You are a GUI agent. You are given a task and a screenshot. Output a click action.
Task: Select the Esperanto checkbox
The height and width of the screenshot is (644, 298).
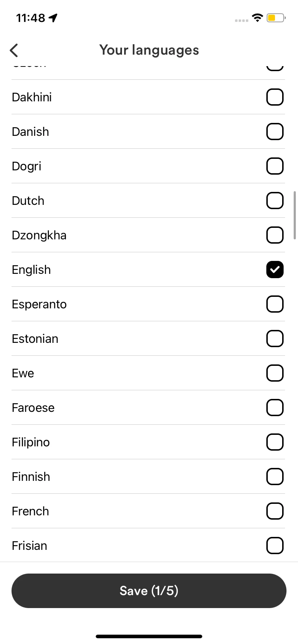275,304
